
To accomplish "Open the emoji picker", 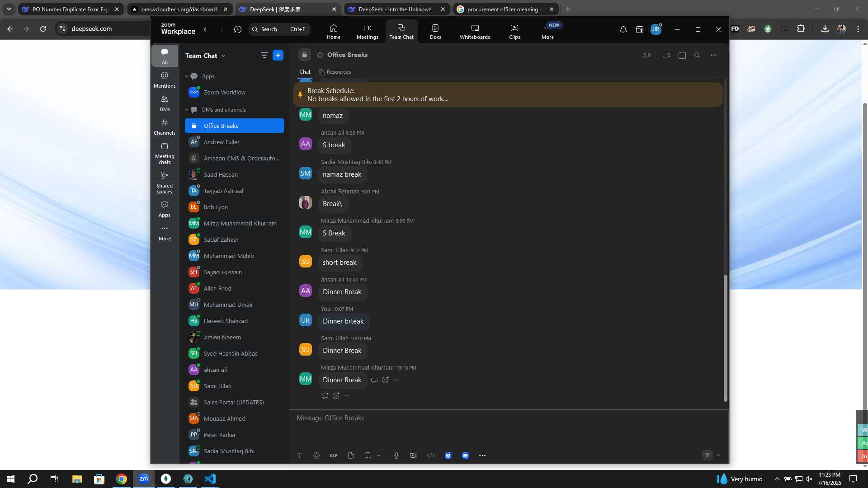I will coord(316,455).
